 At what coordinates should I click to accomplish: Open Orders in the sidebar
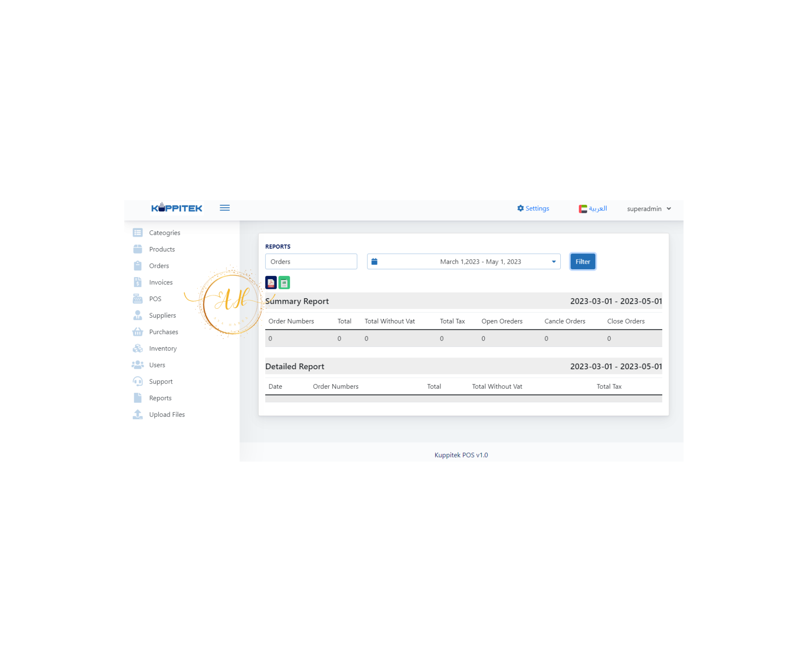(x=159, y=266)
